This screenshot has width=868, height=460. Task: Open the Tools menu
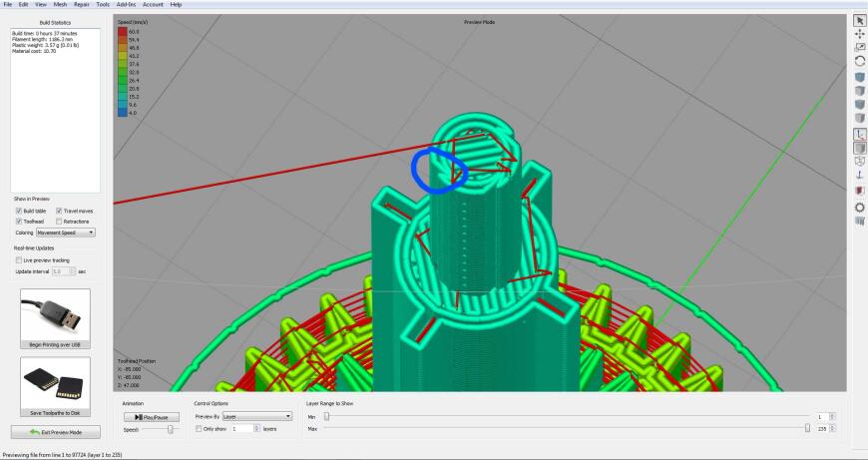pyautogui.click(x=103, y=4)
